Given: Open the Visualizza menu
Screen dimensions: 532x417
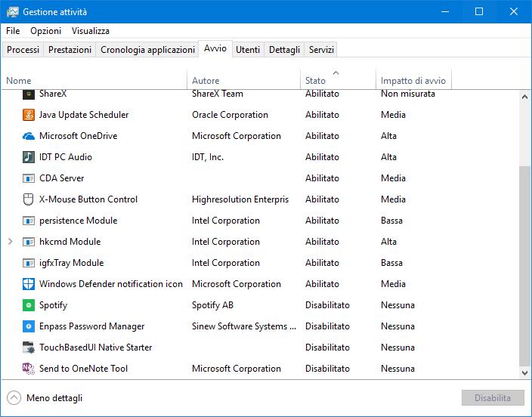Looking at the screenshot, I should [x=91, y=31].
